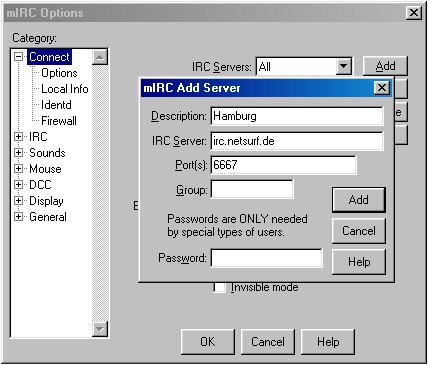Screen dimensions: 429x365
Task: Open the Firewall settings item
Action: tap(59, 121)
